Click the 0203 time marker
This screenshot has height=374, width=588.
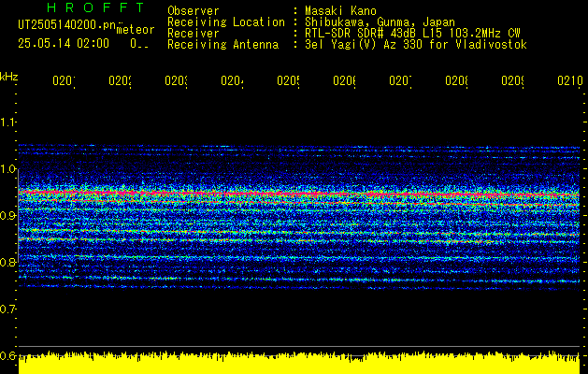point(177,80)
